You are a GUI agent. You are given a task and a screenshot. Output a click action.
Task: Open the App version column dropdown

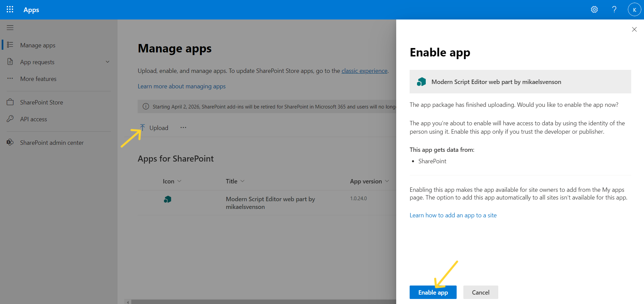[x=388, y=181]
